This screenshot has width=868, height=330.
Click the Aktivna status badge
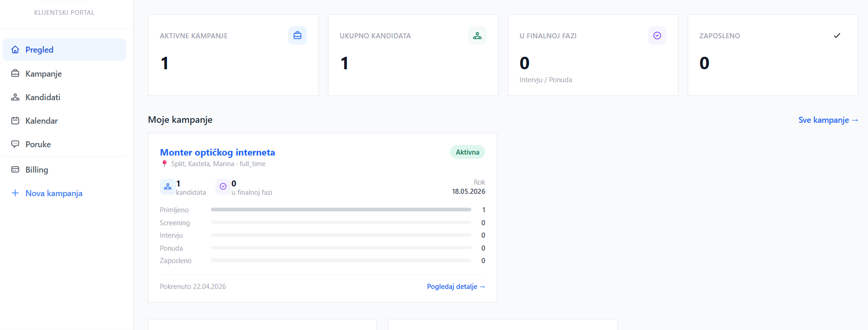coord(467,152)
